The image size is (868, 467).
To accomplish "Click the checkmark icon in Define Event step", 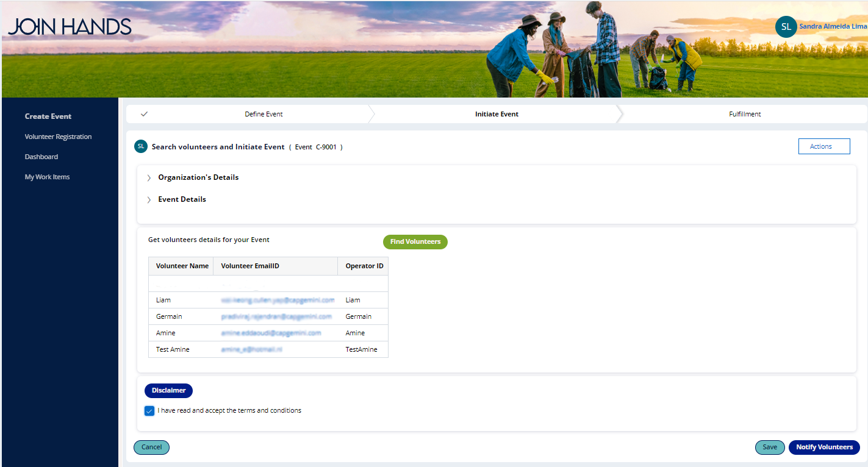I will point(144,114).
